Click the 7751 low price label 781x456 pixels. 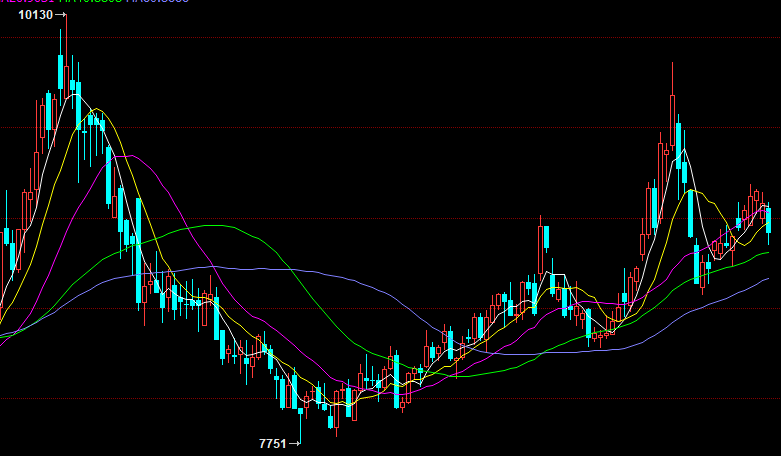tap(272, 442)
